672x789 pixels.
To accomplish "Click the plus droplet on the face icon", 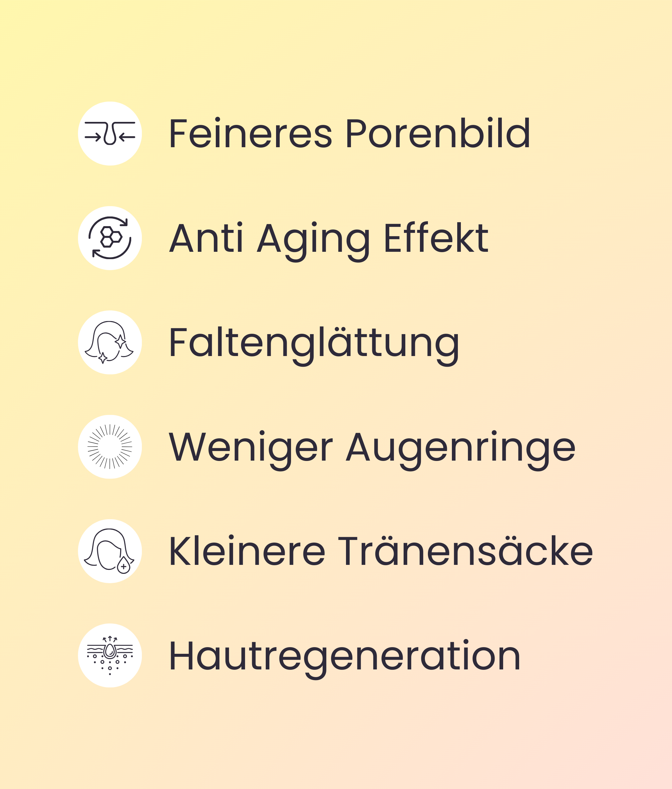I will tap(123, 566).
